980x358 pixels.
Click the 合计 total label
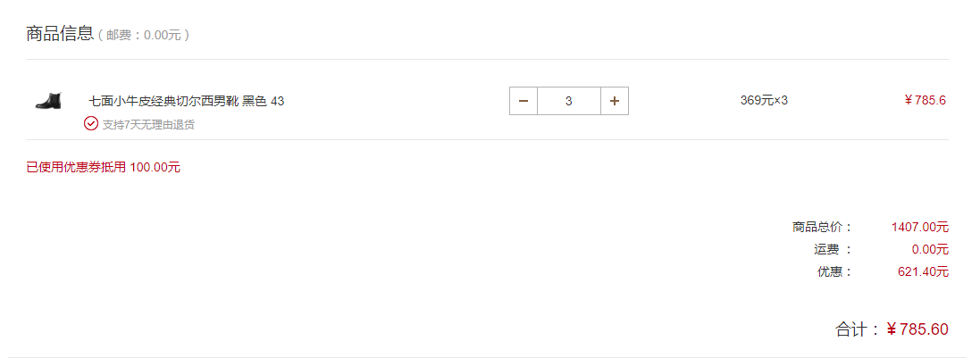[x=859, y=329]
